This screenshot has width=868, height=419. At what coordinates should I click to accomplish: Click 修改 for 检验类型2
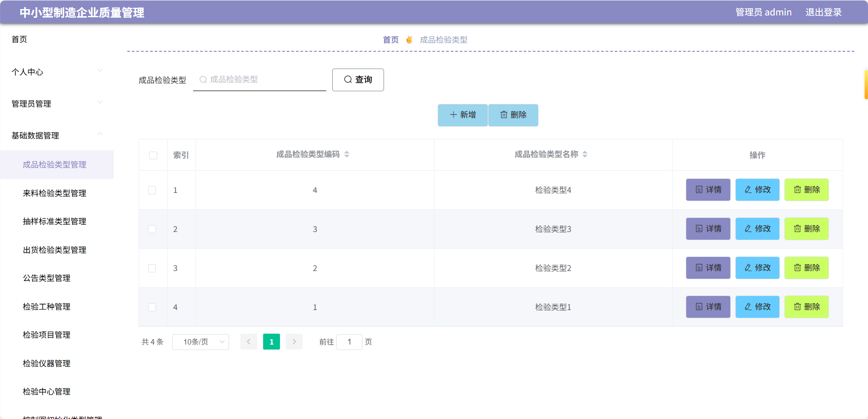pyautogui.click(x=757, y=268)
